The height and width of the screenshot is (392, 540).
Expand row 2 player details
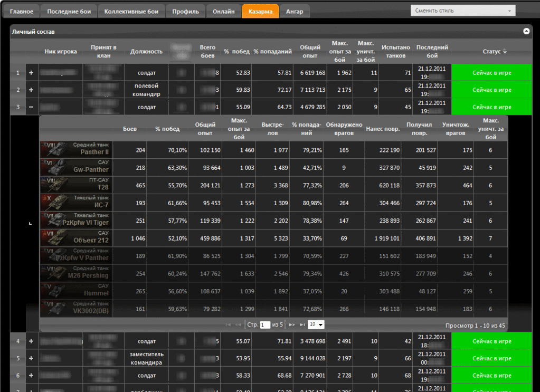point(31,90)
